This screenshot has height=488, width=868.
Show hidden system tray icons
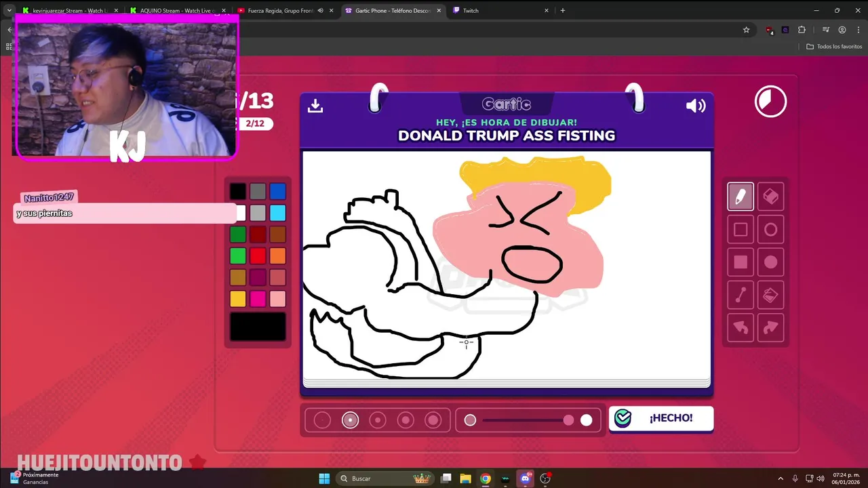click(x=781, y=479)
